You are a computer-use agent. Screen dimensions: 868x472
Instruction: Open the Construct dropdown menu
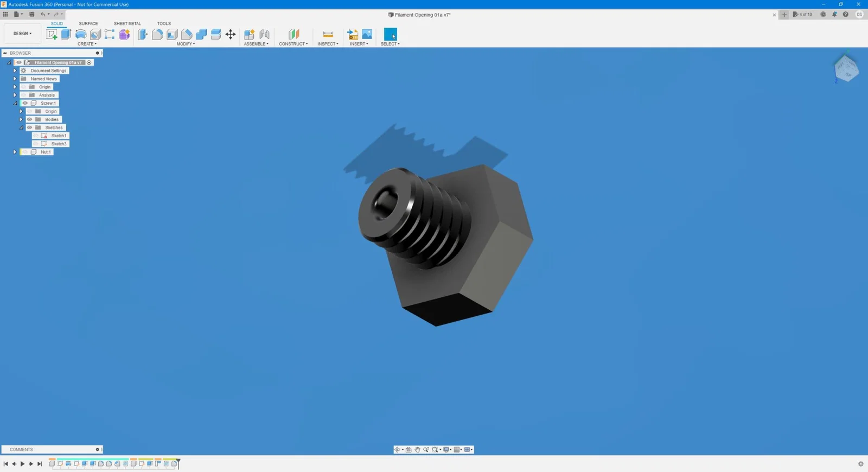[x=293, y=44]
